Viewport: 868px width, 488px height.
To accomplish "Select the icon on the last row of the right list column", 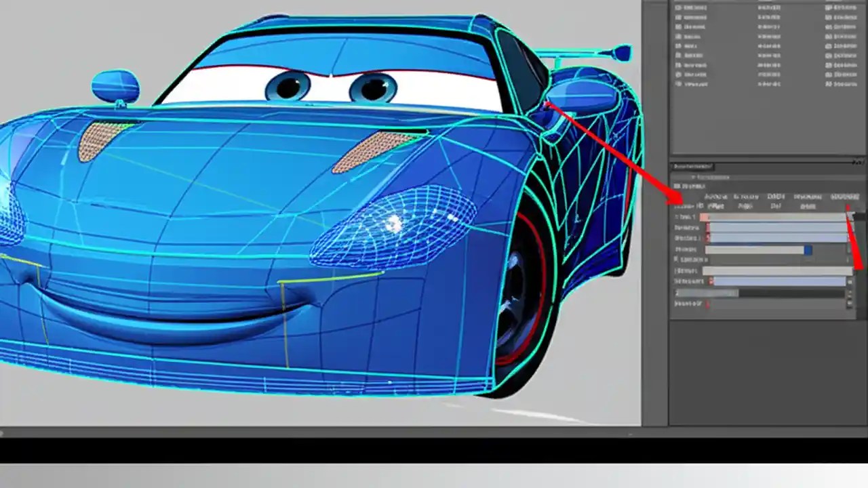I will [828, 84].
